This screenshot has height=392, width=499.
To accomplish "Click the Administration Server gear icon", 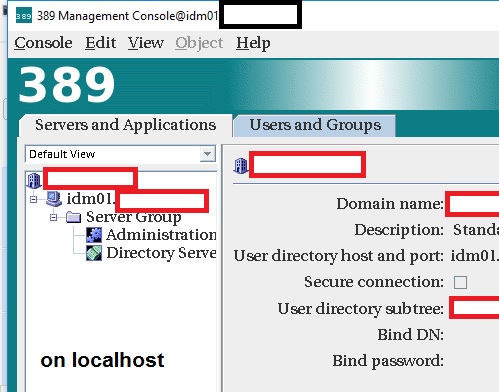I will click(94, 235).
